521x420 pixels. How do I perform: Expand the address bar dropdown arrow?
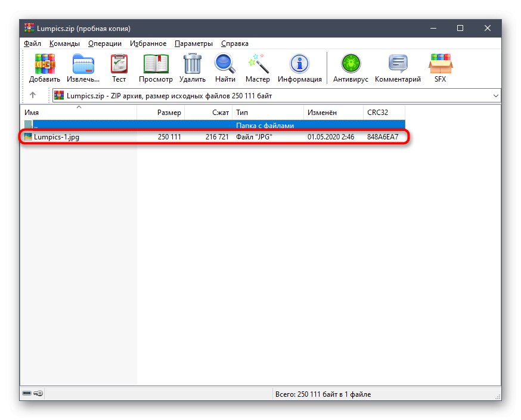(496, 96)
